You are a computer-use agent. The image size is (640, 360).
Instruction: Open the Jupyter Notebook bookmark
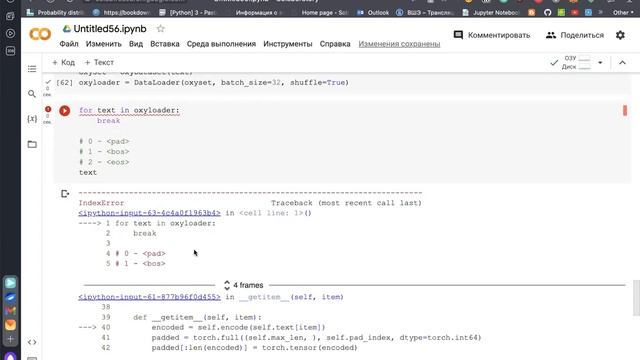491,13
